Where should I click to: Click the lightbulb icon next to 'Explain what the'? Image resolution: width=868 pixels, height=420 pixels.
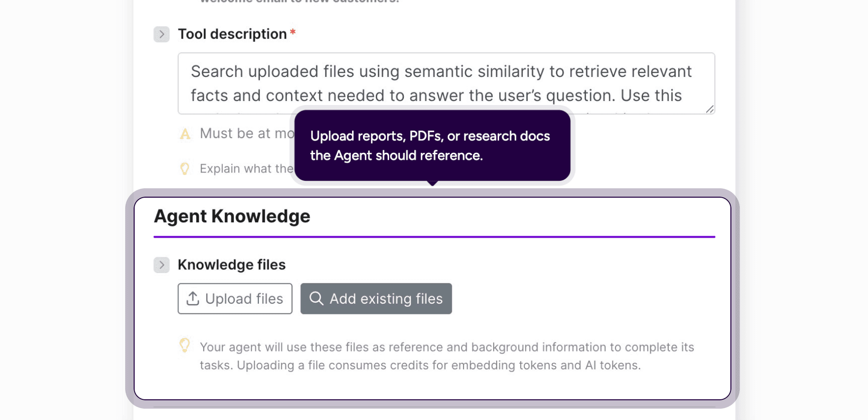[x=184, y=169]
